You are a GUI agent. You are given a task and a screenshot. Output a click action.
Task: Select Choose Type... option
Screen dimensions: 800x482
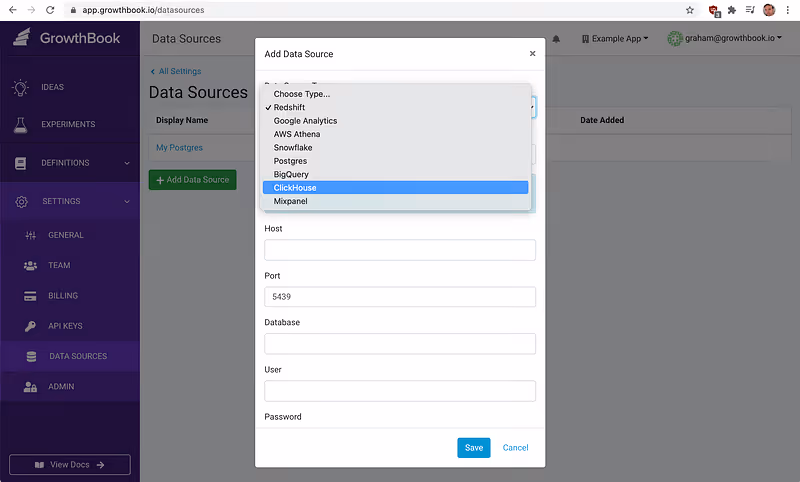[395, 94]
